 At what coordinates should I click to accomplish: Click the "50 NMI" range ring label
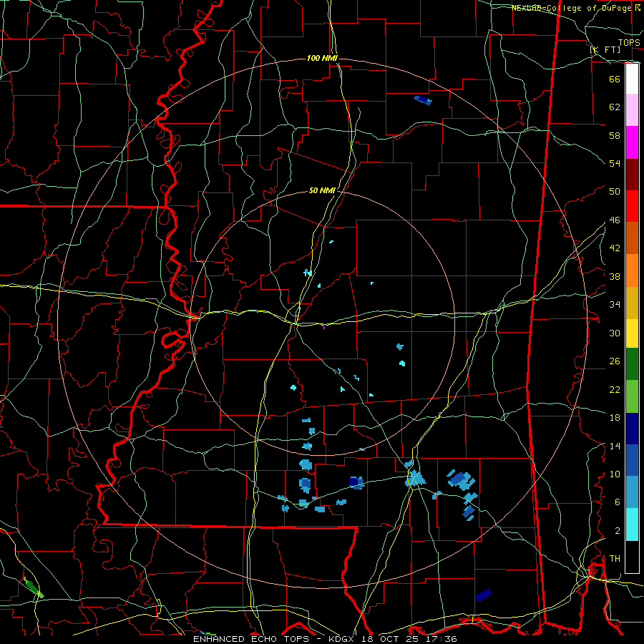tap(323, 190)
